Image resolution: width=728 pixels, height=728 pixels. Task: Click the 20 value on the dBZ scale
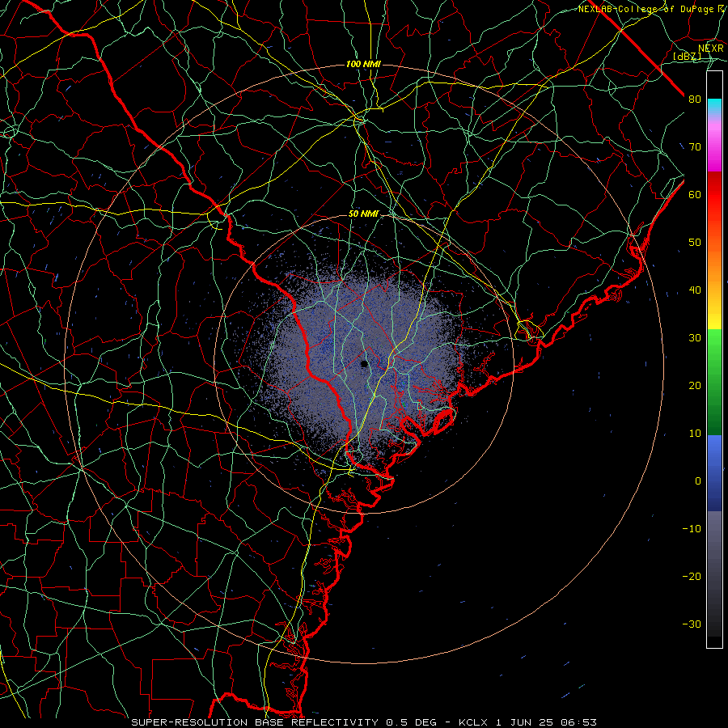pyautogui.click(x=695, y=386)
